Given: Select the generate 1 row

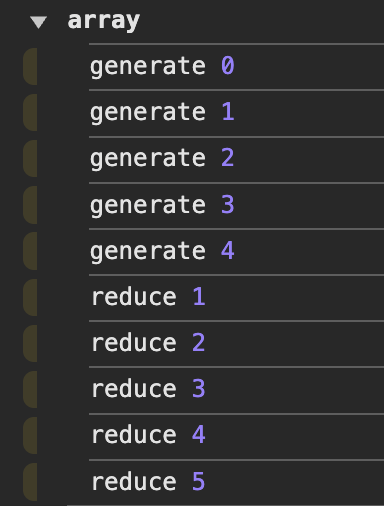Looking at the screenshot, I should point(237,113).
